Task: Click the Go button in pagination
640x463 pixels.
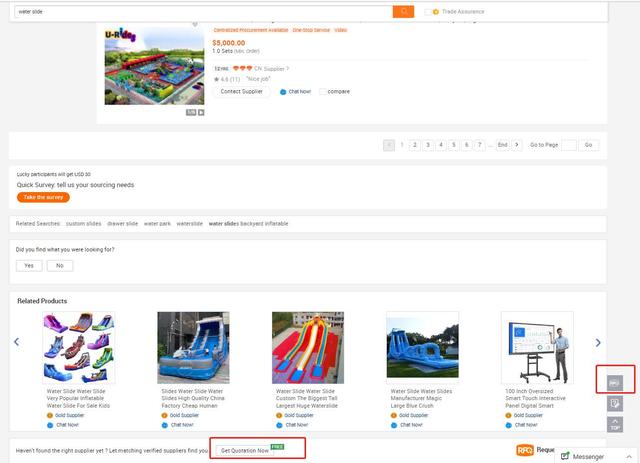Action: (x=588, y=145)
